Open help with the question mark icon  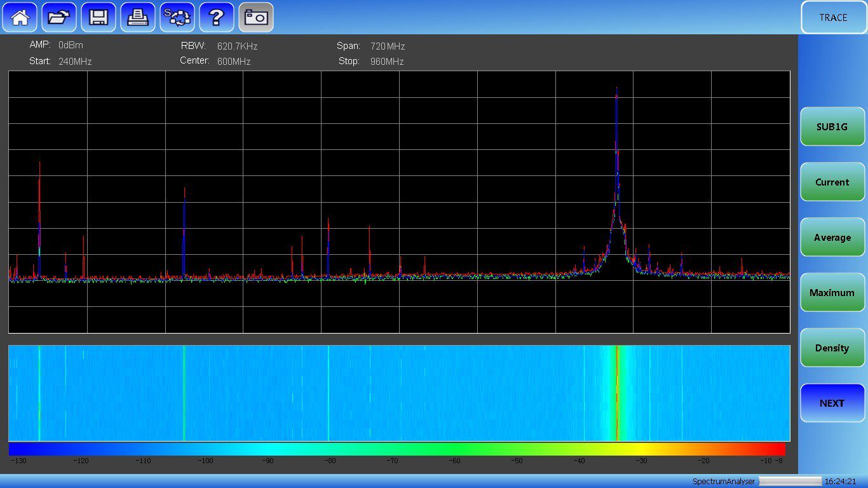point(217,17)
